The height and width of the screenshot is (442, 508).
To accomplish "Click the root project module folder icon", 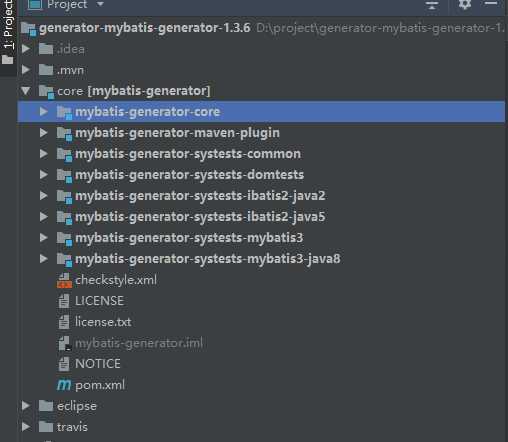I will 29,28.
